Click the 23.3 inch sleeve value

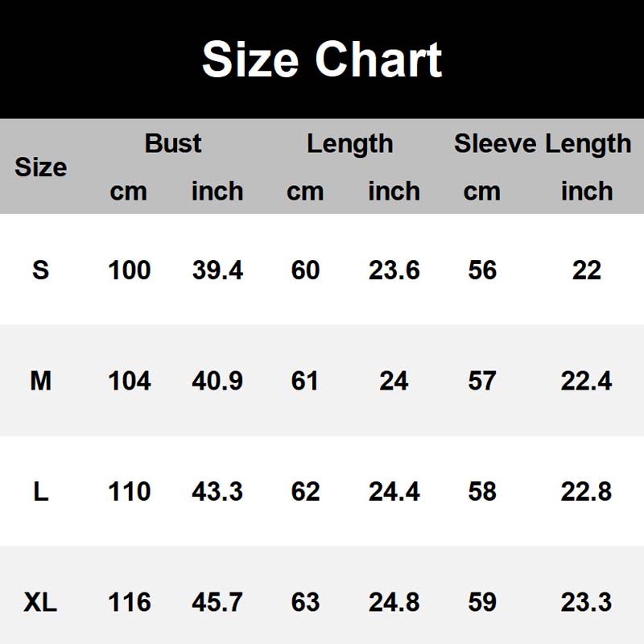(586, 601)
